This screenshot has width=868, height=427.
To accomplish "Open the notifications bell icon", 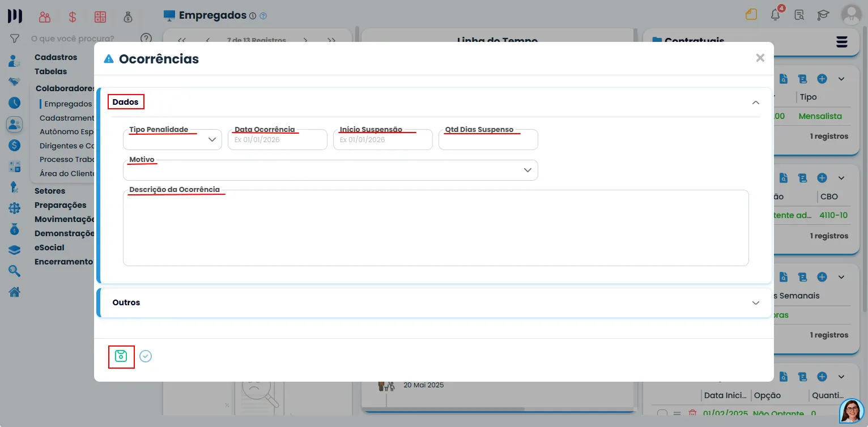I will tap(776, 15).
